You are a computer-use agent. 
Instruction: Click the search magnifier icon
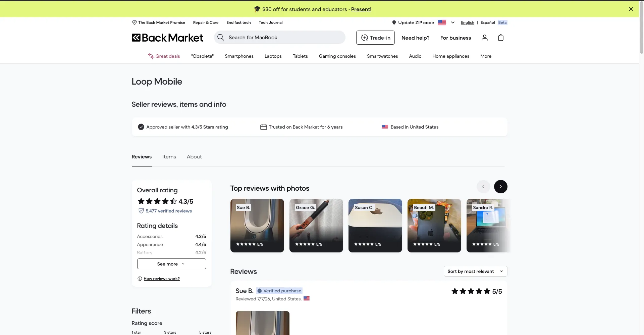220,37
